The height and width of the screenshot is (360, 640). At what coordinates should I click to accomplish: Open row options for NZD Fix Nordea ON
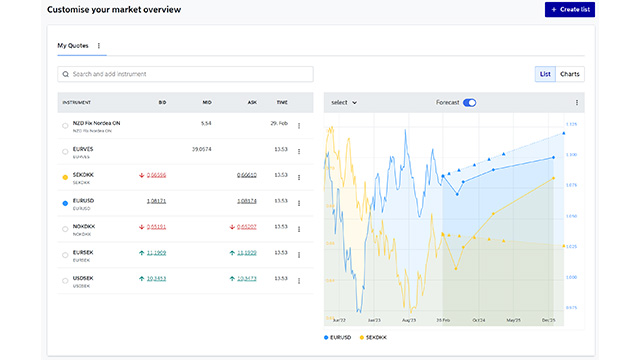299,126
